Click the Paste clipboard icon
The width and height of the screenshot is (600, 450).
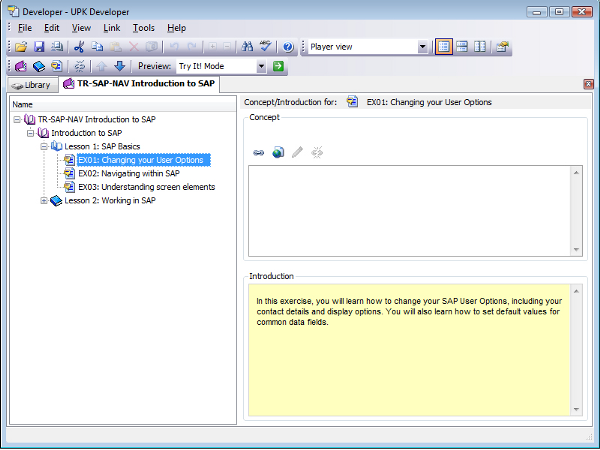pos(116,47)
